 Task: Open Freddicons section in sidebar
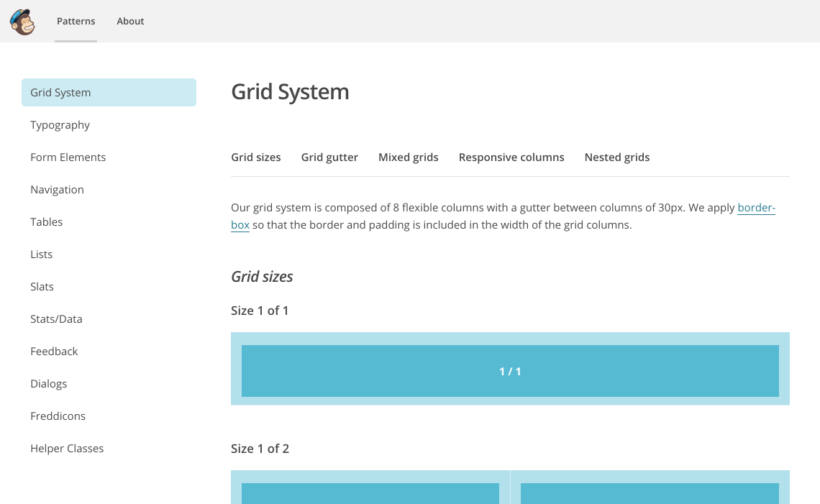click(58, 416)
